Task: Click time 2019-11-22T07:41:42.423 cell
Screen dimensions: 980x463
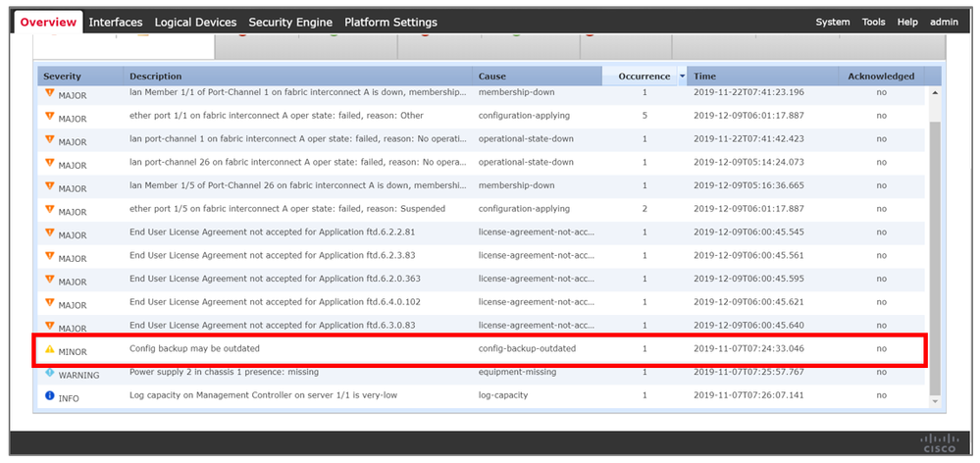Action: coord(748,138)
